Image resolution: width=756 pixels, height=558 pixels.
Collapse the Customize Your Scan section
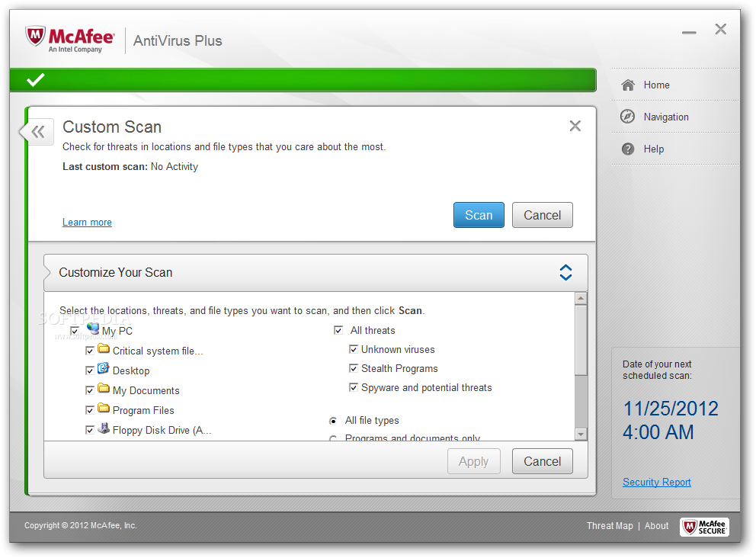565,272
